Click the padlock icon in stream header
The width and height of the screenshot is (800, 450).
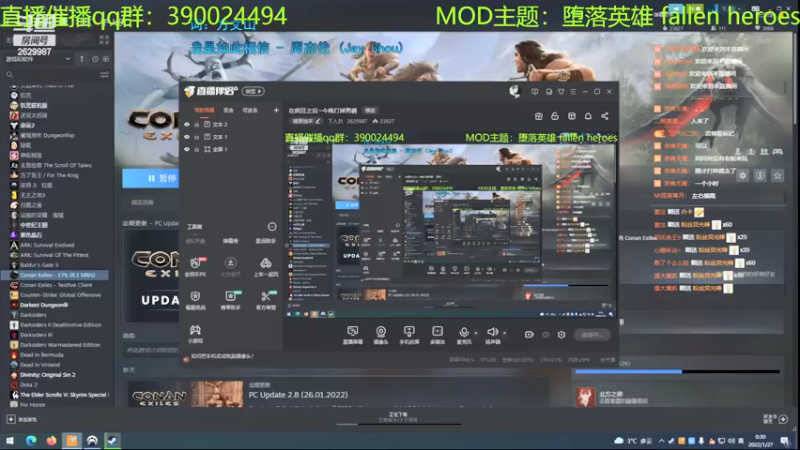tap(555, 116)
